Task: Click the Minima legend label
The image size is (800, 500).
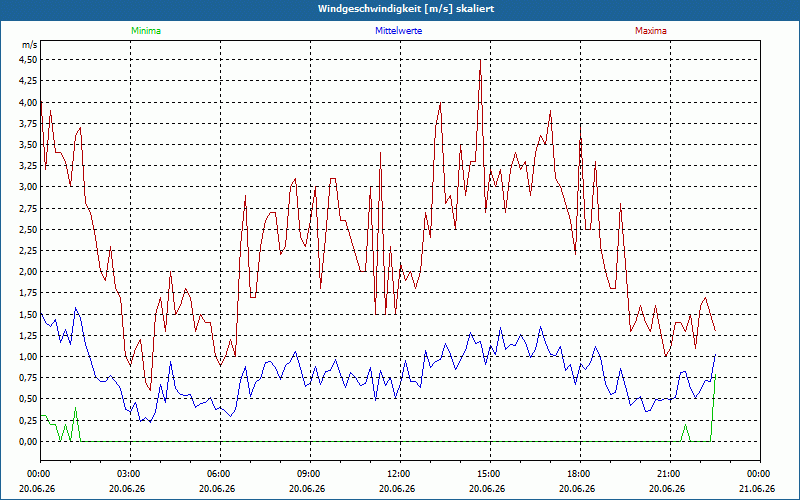Action: tap(146, 31)
